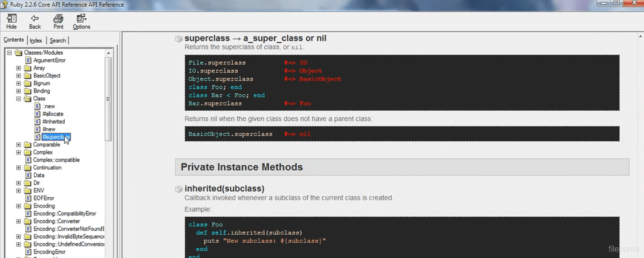Switch to the Search tab
The height and width of the screenshot is (258, 644).
[x=58, y=40]
